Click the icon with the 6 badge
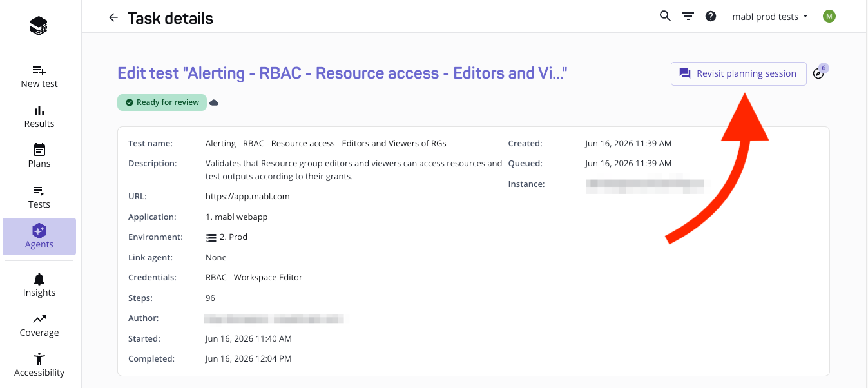 [x=820, y=72]
